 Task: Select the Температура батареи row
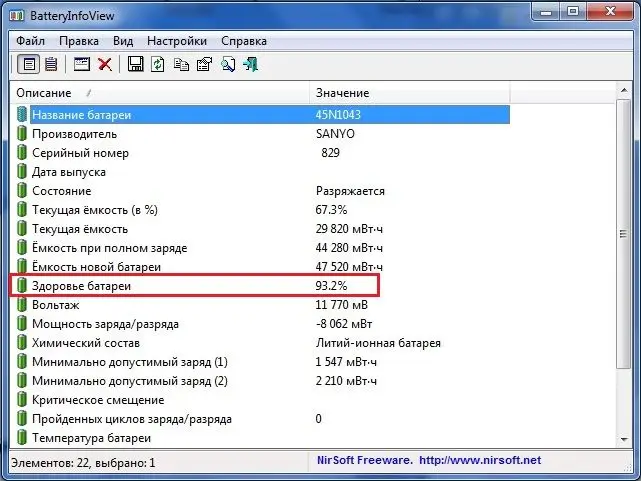[262, 438]
